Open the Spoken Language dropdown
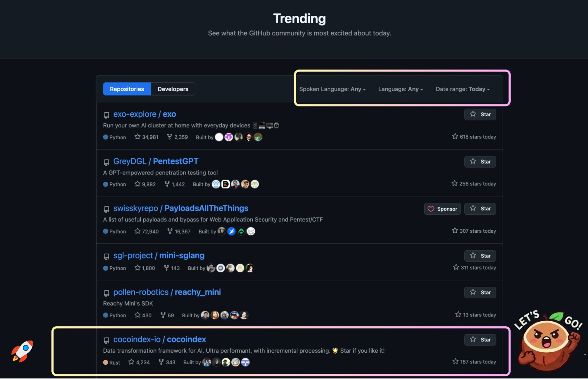The width and height of the screenshot is (588, 379). (332, 89)
